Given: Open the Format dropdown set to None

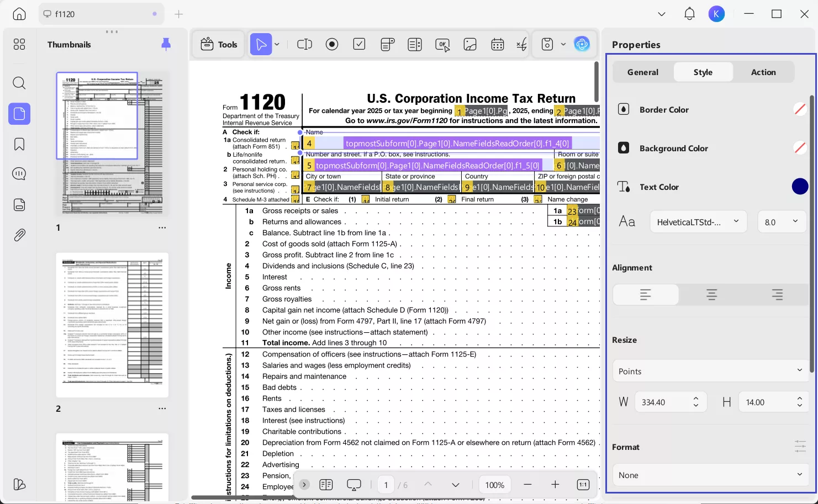Looking at the screenshot, I should pos(710,474).
